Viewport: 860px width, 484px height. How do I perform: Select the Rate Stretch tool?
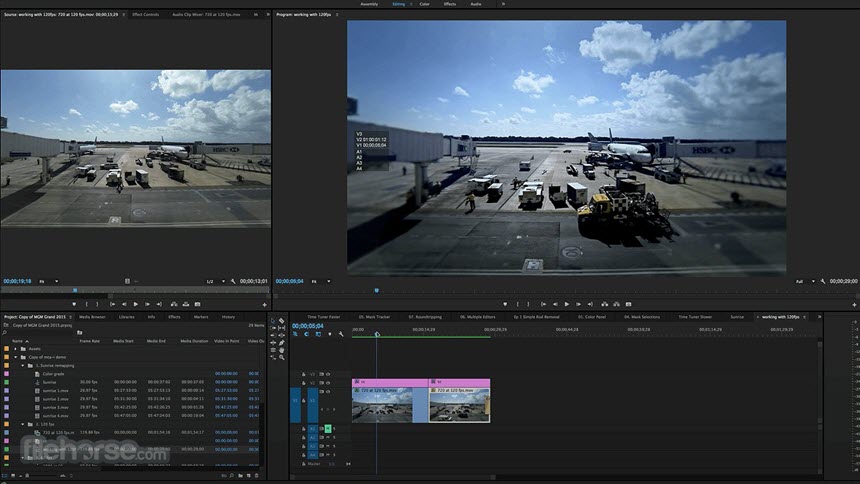[x=273, y=357]
